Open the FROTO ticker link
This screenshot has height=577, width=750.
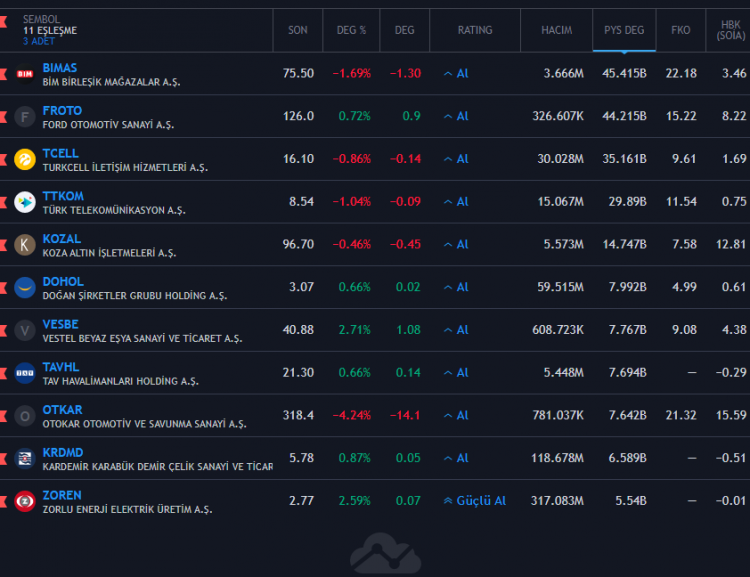click(62, 111)
